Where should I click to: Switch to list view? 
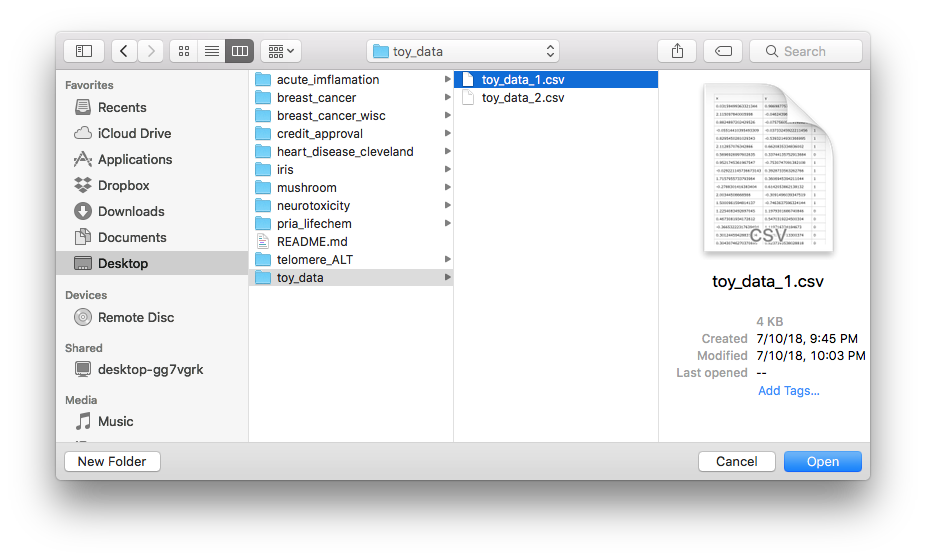pos(211,51)
